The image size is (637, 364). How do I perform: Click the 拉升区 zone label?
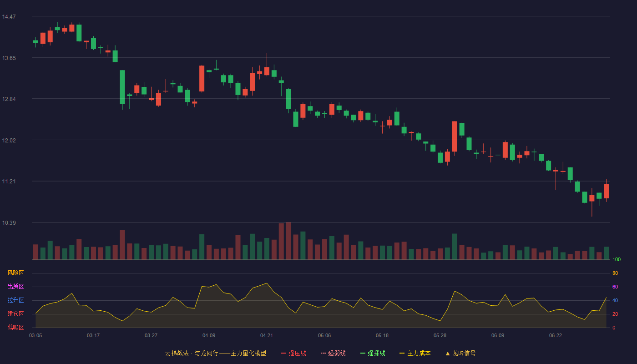tap(15, 300)
